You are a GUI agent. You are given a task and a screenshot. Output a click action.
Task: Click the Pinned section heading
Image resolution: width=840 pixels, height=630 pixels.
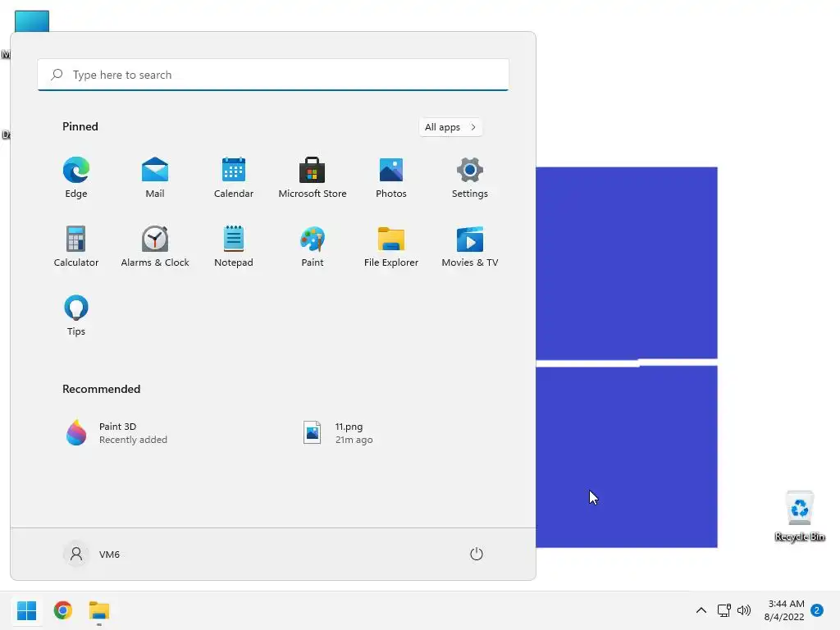click(80, 126)
